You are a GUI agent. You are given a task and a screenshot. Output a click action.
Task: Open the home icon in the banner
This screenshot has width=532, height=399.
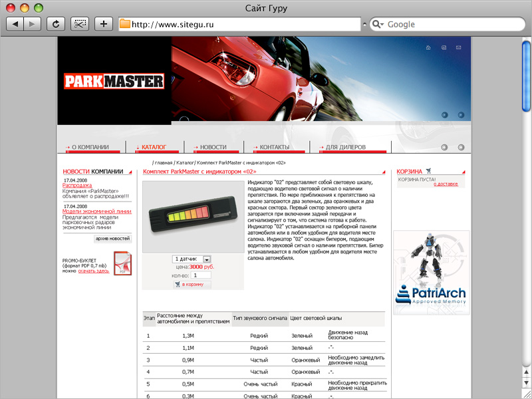pyautogui.click(x=428, y=47)
